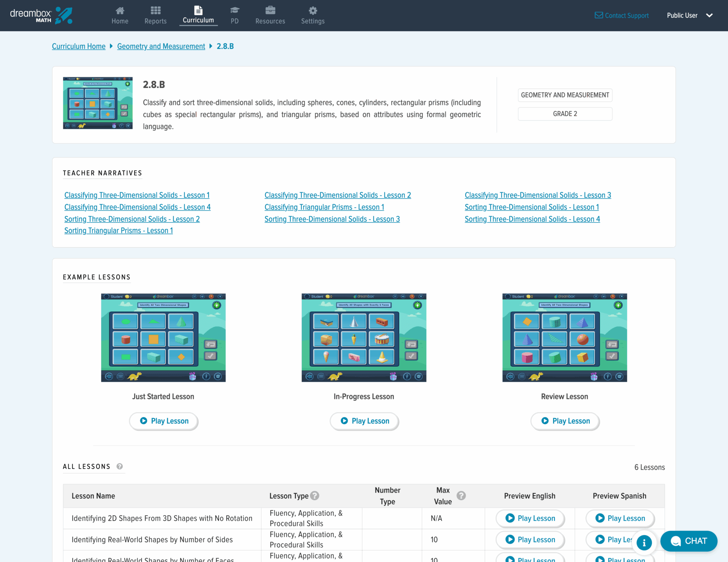728x562 pixels.
Task: Open the PD graduation cap icon
Action: (x=235, y=11)
